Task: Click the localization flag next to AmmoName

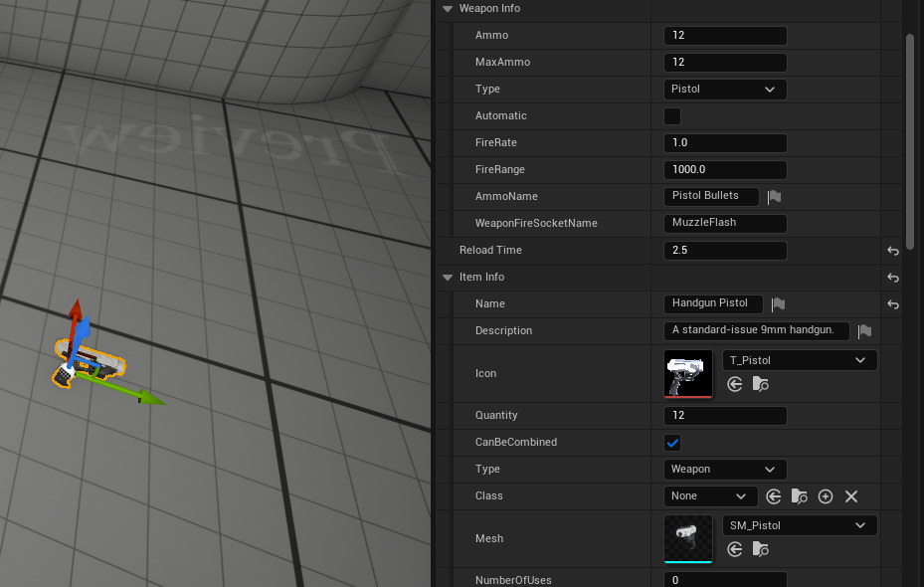Action: point(774,197)
